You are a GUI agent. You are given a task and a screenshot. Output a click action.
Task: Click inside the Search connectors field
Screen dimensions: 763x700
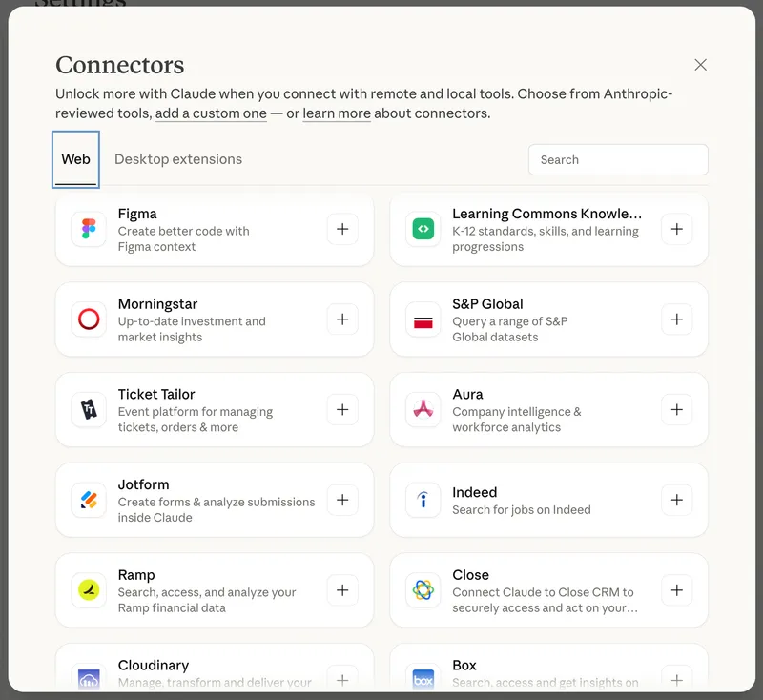[618, 159]
